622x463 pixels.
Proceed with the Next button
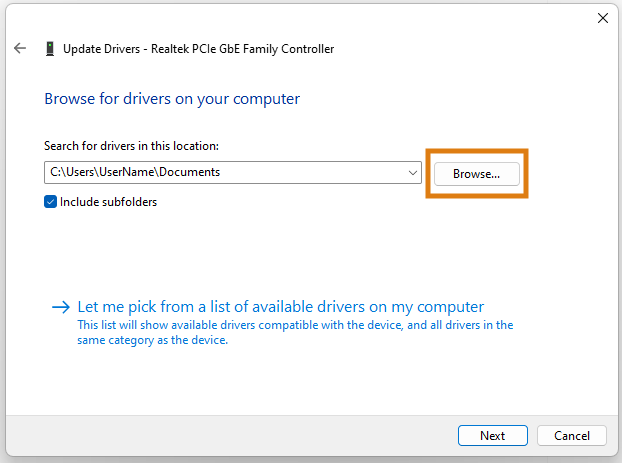tap(493, 436)
